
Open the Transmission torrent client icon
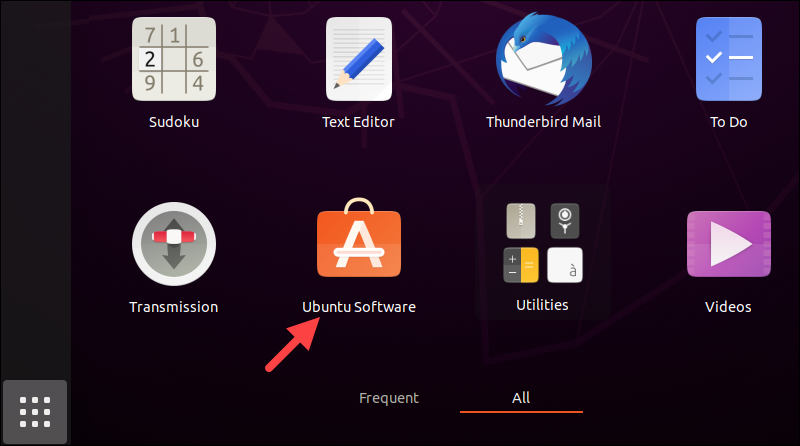(174, 244)
